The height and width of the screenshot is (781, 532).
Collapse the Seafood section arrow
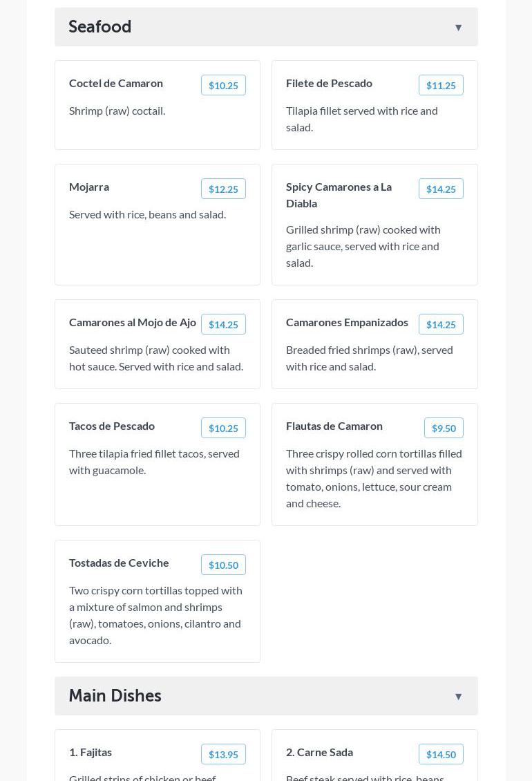click(458, 28)
